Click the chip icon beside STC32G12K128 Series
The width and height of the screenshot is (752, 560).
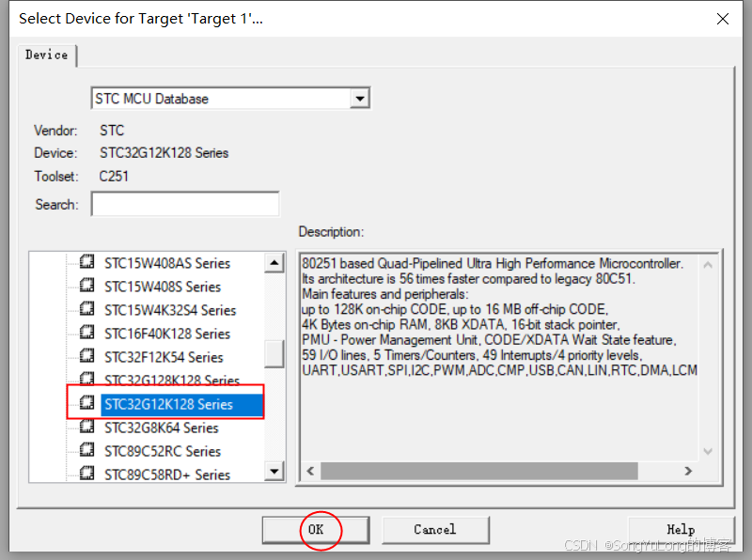(86, 403)
